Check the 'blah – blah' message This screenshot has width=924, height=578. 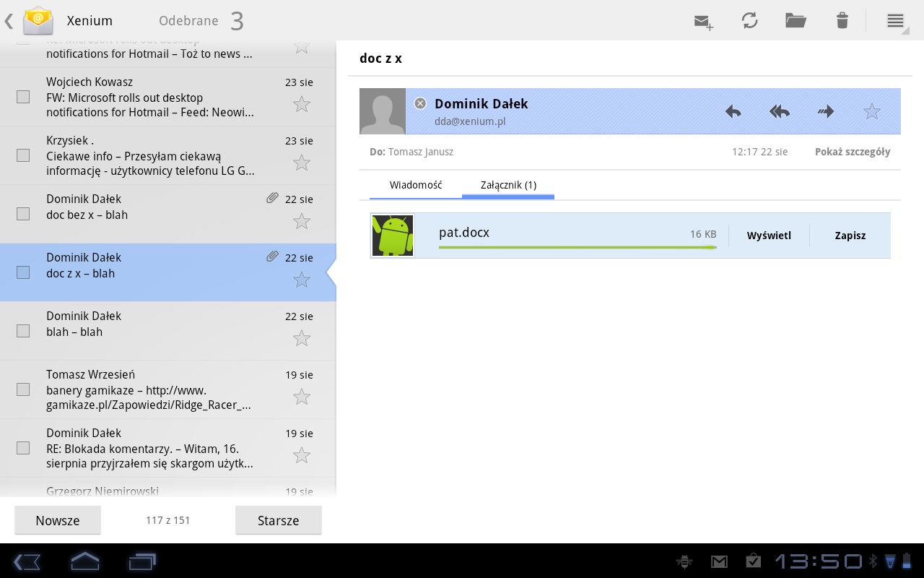coord(23,331)
